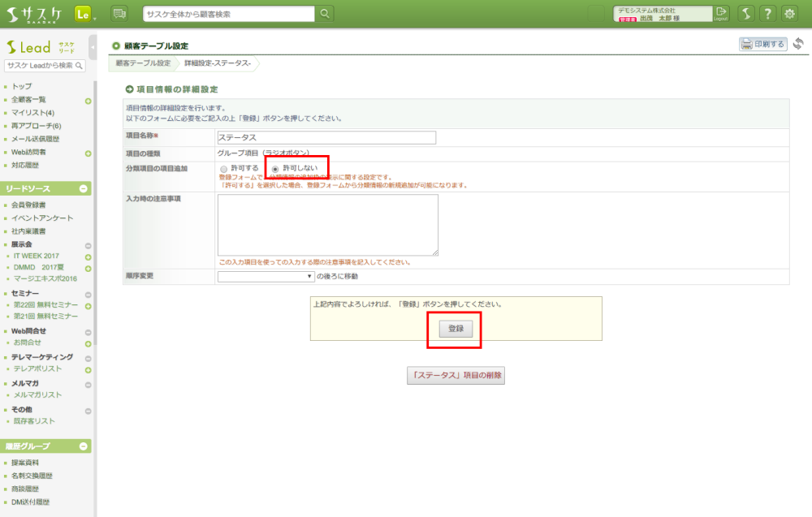The image size is (812, 517).
Task: Collapse the リードソース section
Action: [84, 189]
